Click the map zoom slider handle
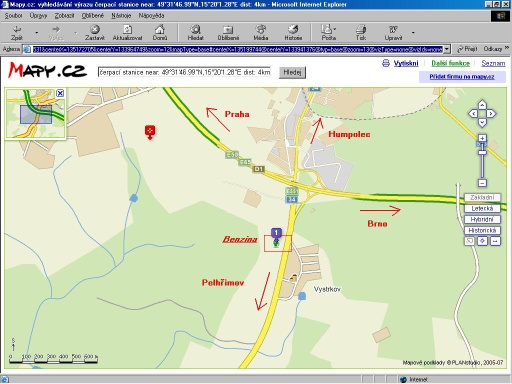 pos(482,152)
